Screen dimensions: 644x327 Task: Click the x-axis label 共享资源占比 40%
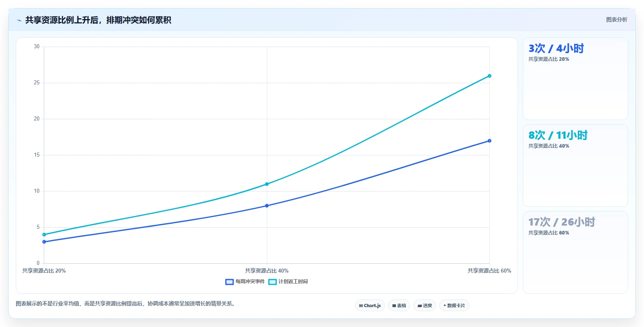click(267, 271)
